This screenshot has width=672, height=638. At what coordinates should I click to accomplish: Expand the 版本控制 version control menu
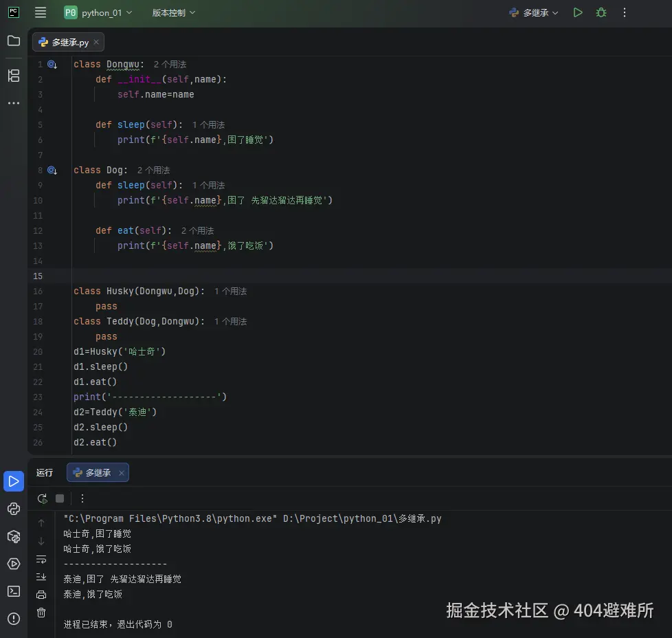pos(174,13)
